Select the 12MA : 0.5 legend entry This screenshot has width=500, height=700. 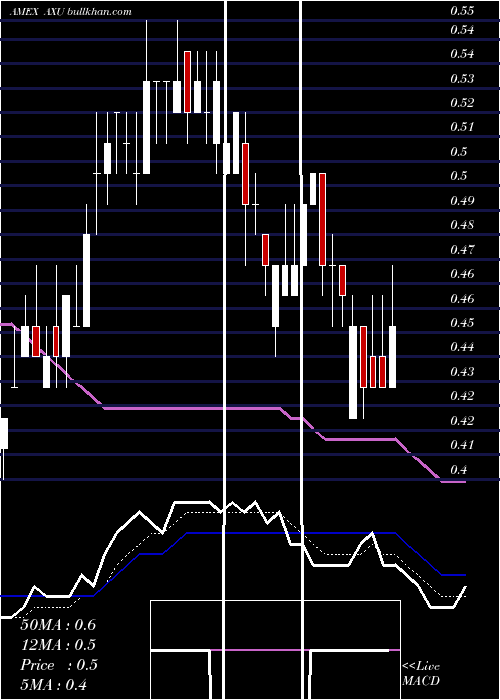tap(58, 645)
